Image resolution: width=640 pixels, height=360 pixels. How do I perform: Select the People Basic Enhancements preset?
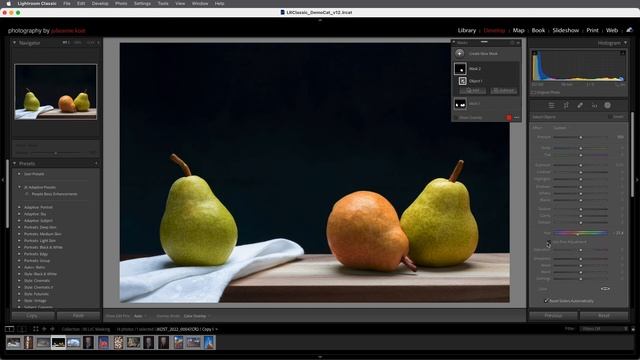54,194
